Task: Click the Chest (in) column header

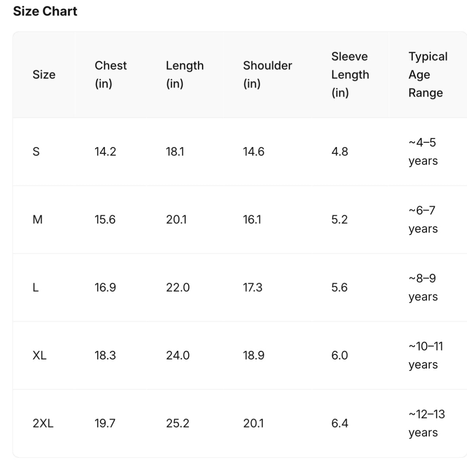Action: click(x=111, y=75)
